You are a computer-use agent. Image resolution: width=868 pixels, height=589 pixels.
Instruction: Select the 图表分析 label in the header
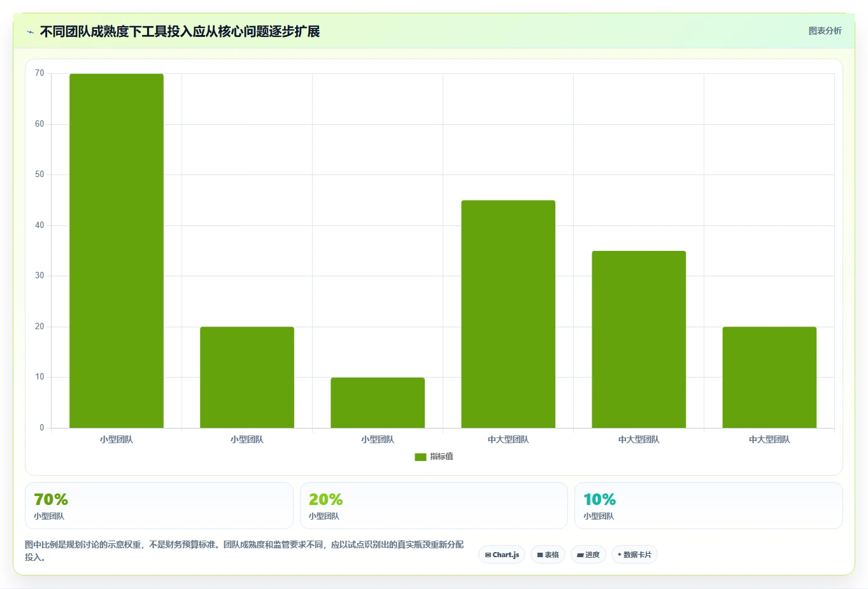(x=825, y=31)
